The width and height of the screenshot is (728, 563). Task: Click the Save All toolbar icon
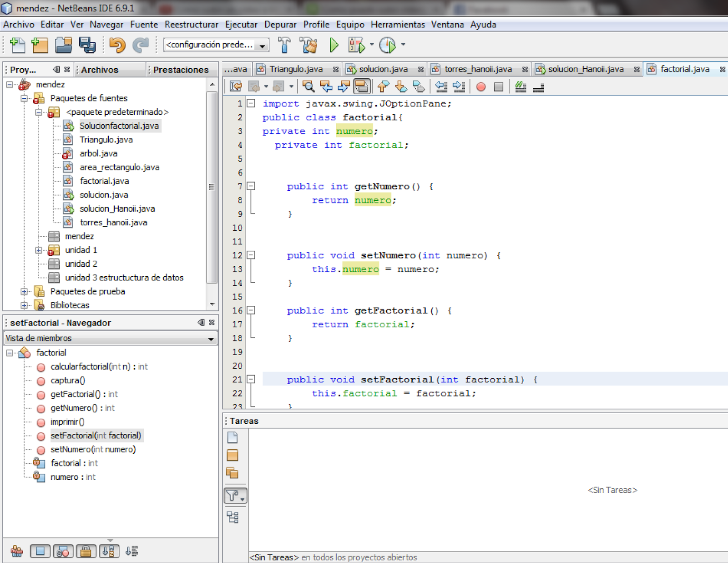tap(87, 45)
